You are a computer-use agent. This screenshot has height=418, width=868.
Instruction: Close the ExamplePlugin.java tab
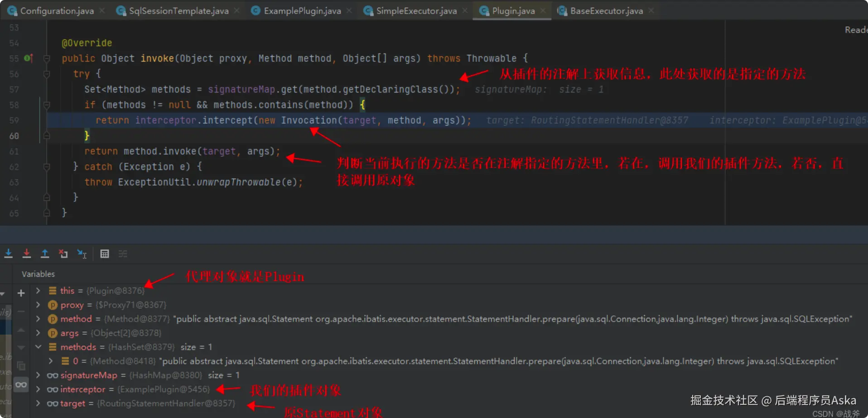[349, 10]
